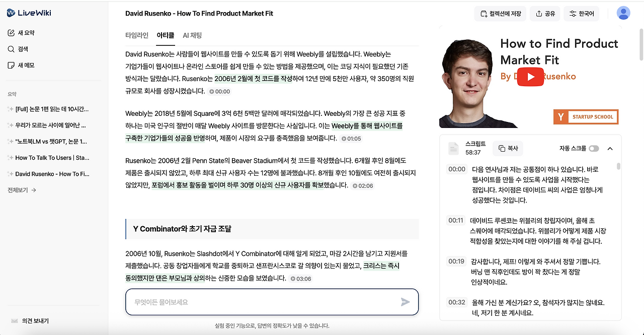The height and width of the screenshot is (335, 644).
Task: Play the YouTube video thumbnail
Action: 530,77
